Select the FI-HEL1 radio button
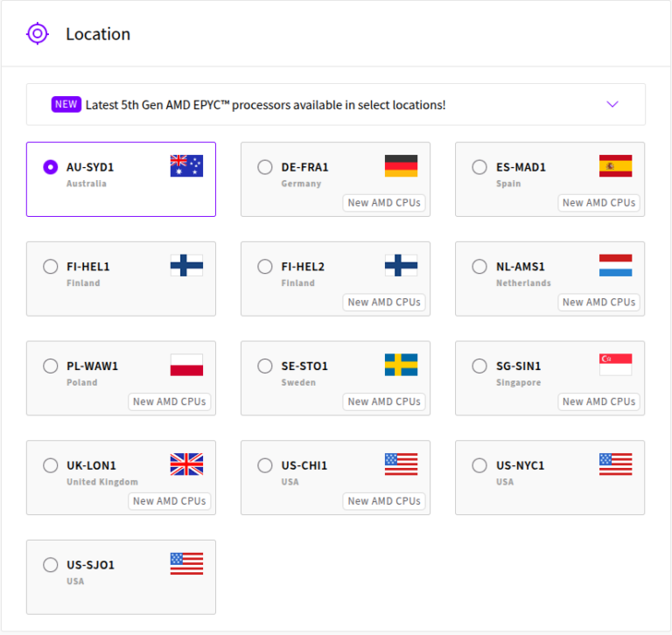 (x=51, y=267)
